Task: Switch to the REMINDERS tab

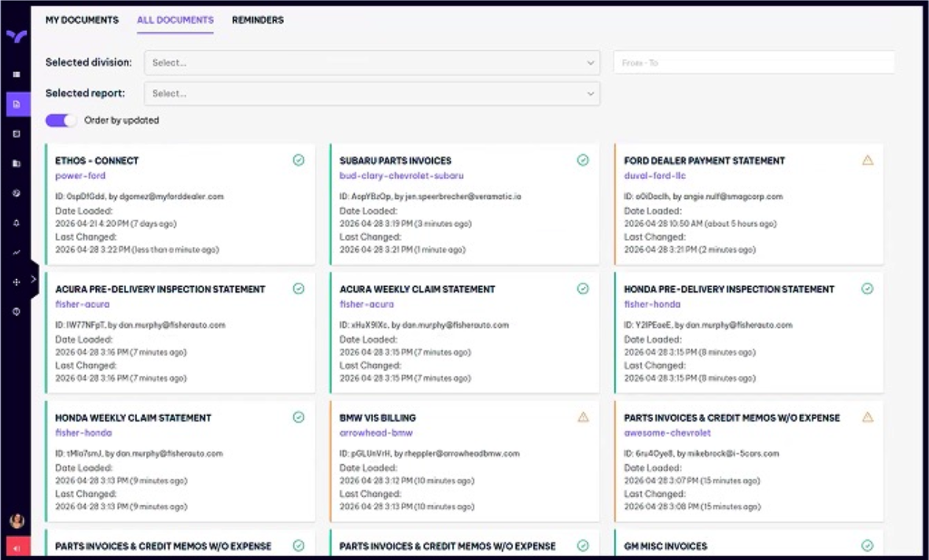Action: 258,20
